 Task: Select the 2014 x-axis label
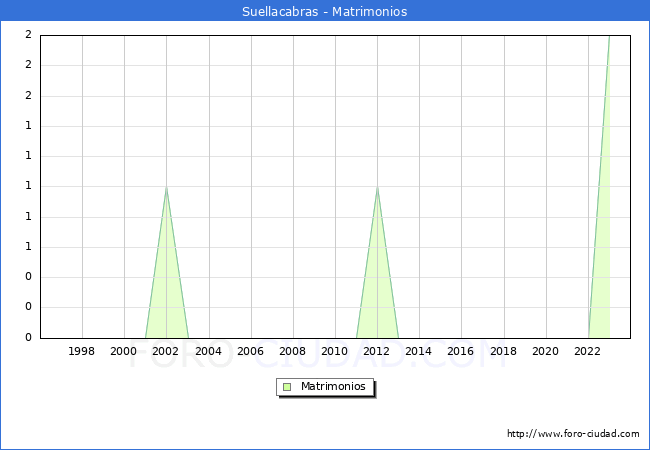pos(419,351)
